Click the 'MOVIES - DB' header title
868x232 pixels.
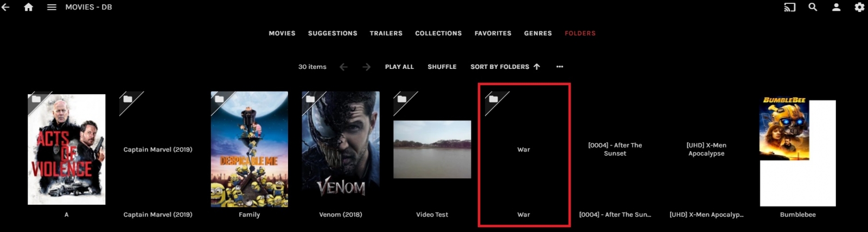[x=88, y=7]
